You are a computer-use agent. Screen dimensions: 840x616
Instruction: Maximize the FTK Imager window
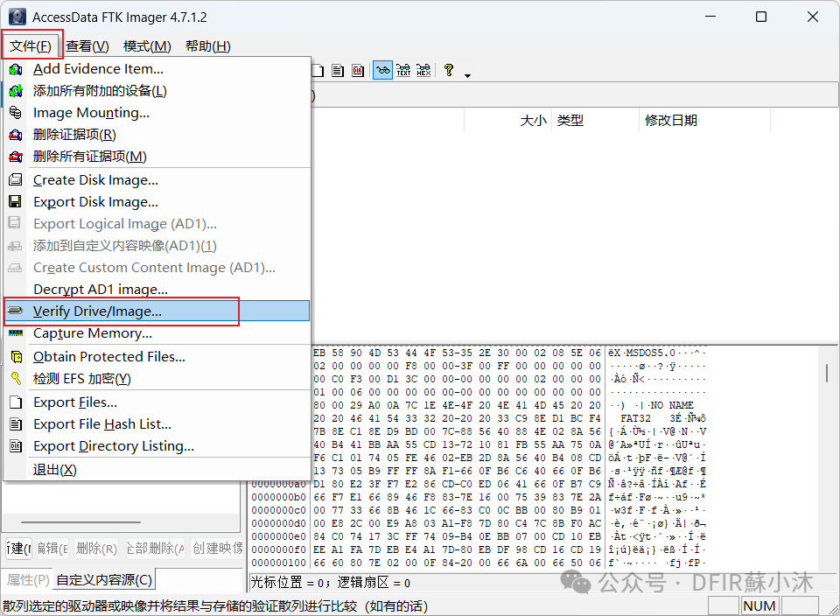point(761,17)
